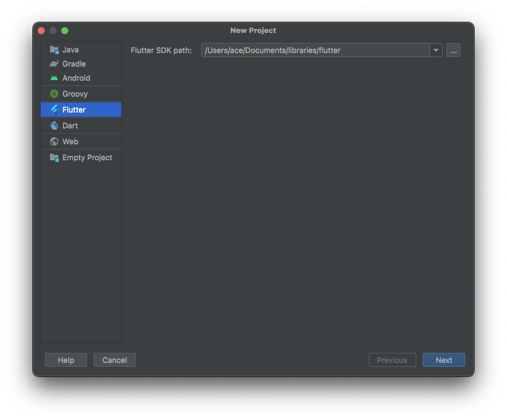Click the Java folder icon
The height and width of the screenshot is (420, 507).
[x=54, y=50]
